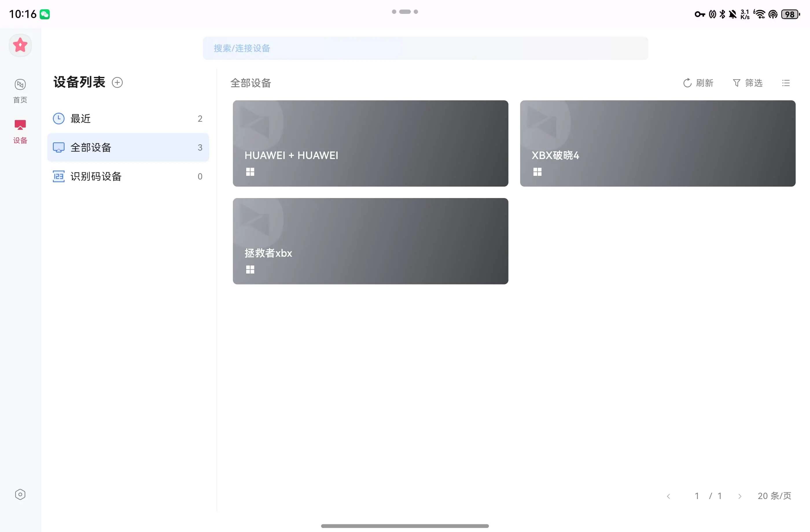Screen dimensions: 810x532
Task: Click the Windows logo on HUAWEI + HUAWEI card
Action: click(250, 172)
